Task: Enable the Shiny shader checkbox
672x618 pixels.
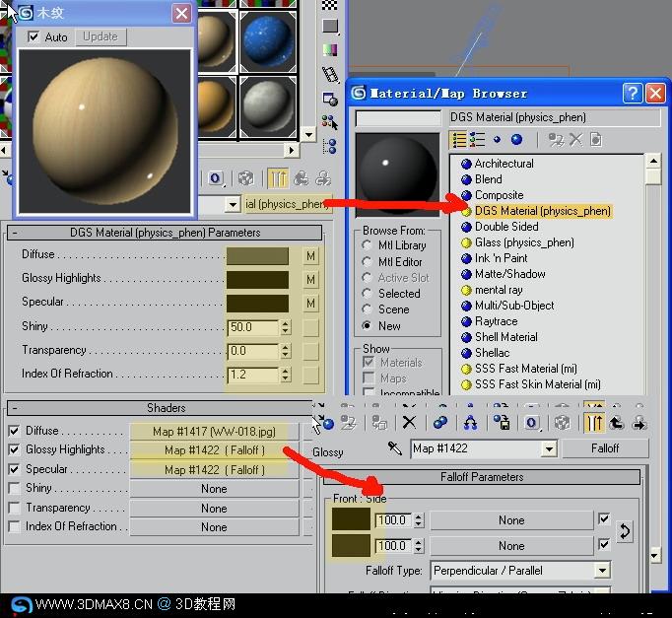Action: pyautogui.click(x=14, y=488)
